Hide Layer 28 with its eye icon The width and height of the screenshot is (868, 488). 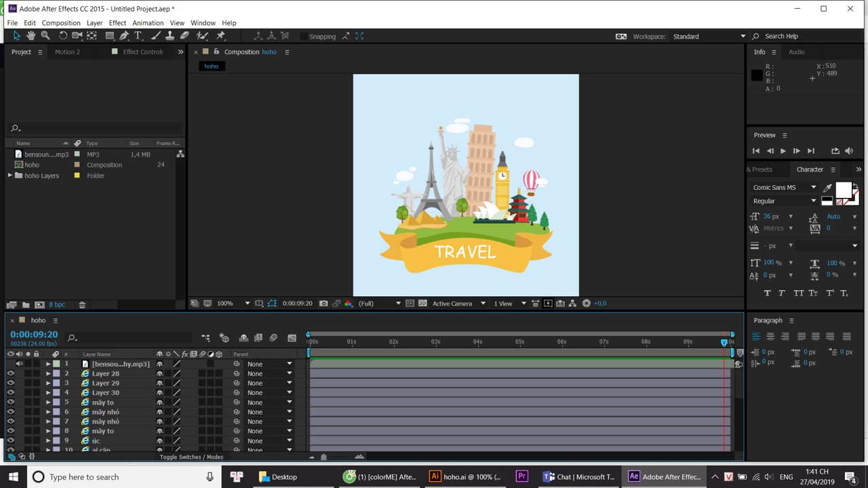pos(10,373)
